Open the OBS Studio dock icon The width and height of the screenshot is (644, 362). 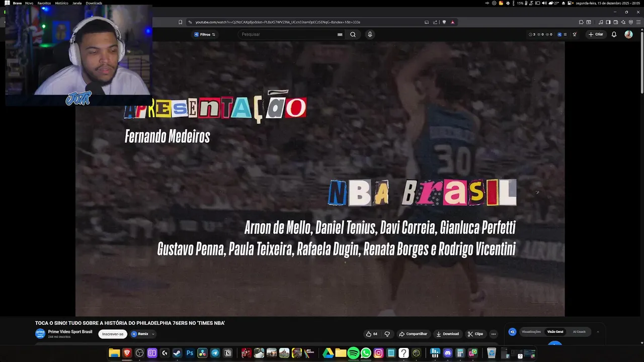(139, 353)
